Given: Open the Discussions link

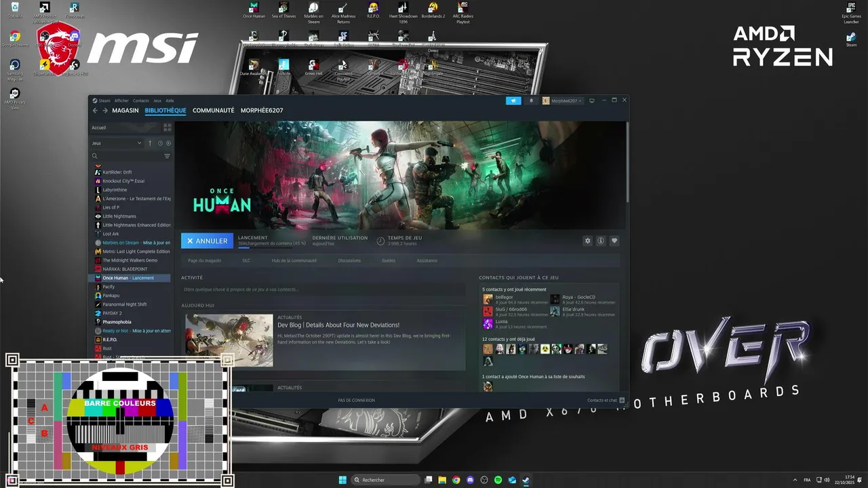Looking at the screenshot, I should coord(349,260).
